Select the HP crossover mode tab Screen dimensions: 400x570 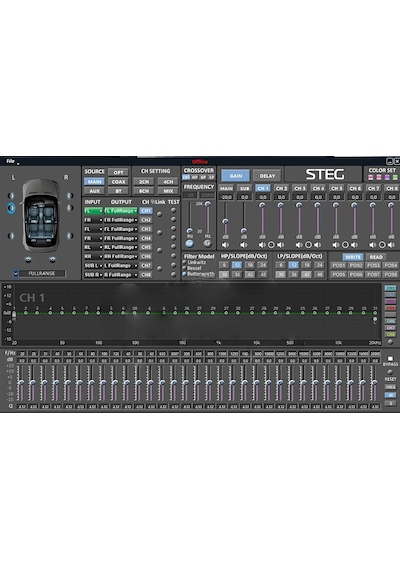195,177
